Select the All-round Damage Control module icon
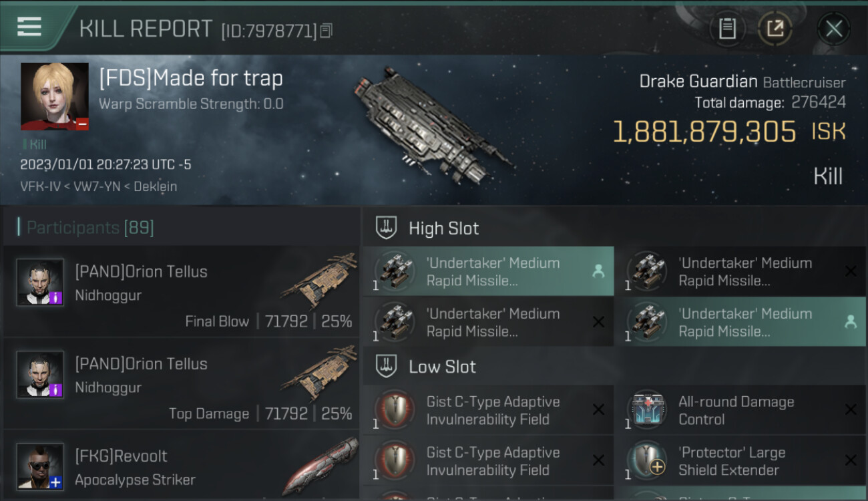The width and height of the screenshot is (868, 501). (x=648, y=410)
